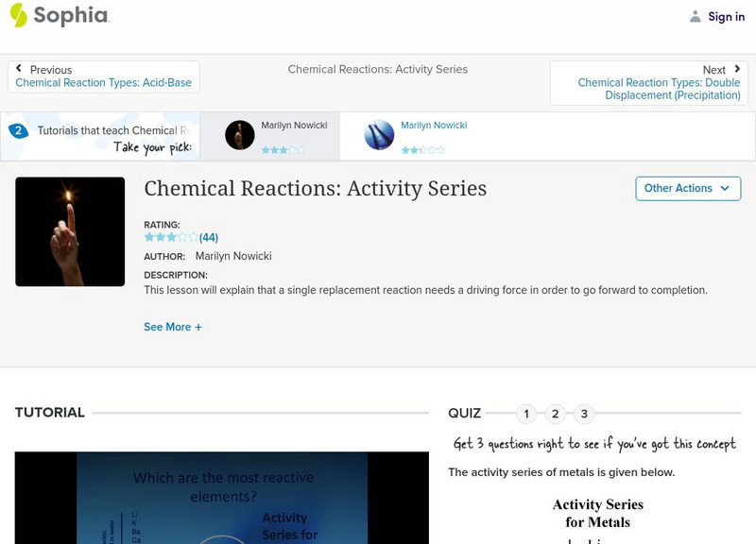Click the Next right chevron icon

tap(738, 70)
